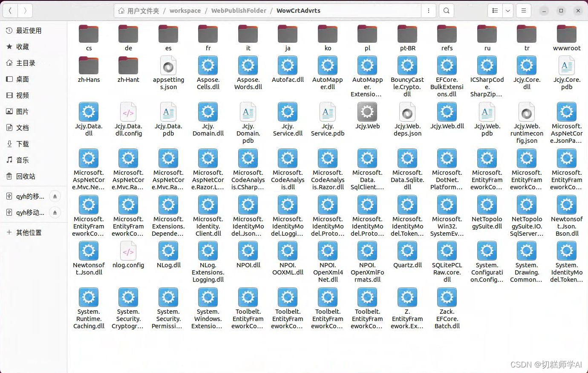
Task: Select Jcjy.Web.runtimeconfig.json file
Action: click(527, 123)
